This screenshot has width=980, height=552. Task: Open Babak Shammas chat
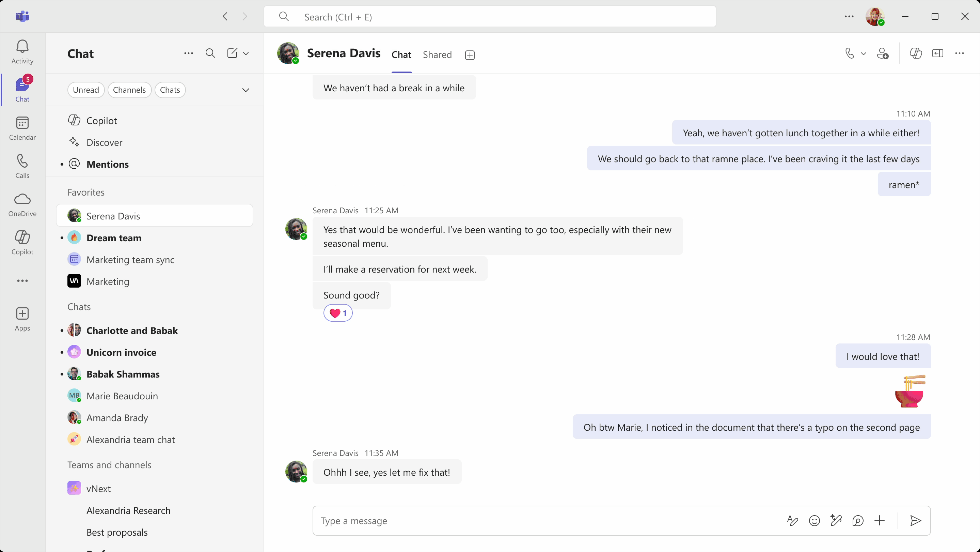[155, 374]
